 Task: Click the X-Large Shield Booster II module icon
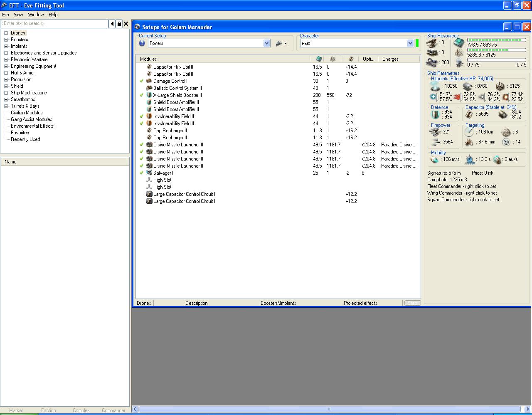pos(149,95)
